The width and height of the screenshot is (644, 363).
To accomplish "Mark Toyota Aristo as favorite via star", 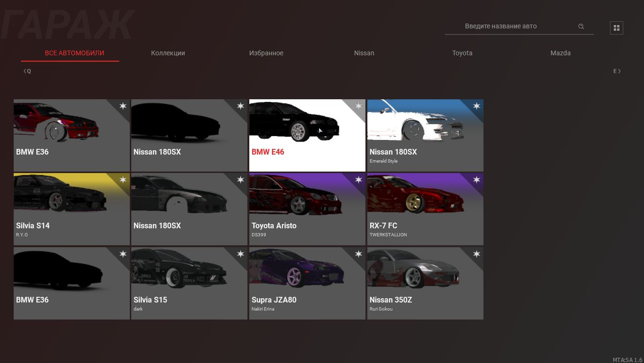I will tap(358, 180).
